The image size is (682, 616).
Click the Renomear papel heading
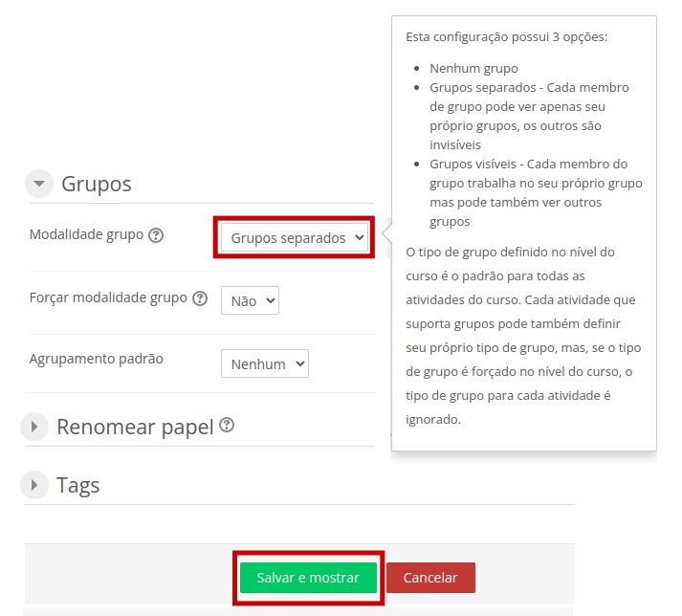(x=135, y=427)
